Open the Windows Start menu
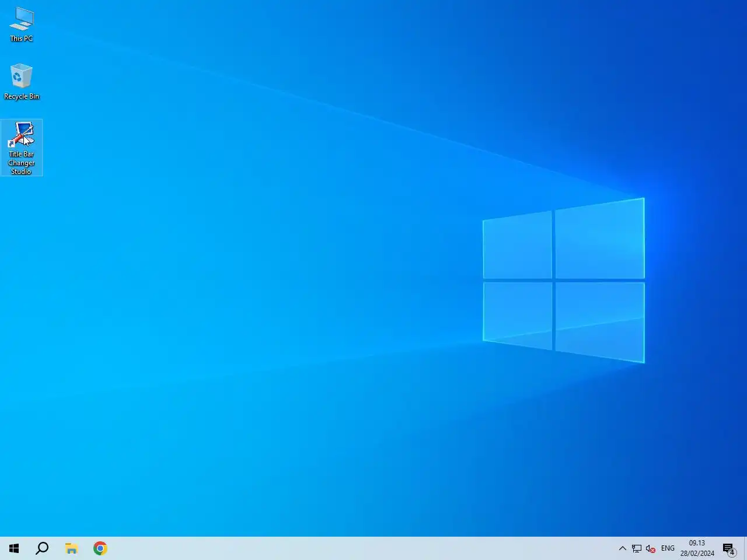747x560 pixels. tap(14, 548)
